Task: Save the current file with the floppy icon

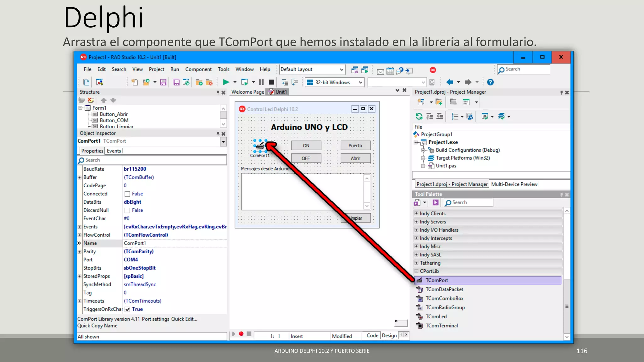Action: (x=163, y=82)
